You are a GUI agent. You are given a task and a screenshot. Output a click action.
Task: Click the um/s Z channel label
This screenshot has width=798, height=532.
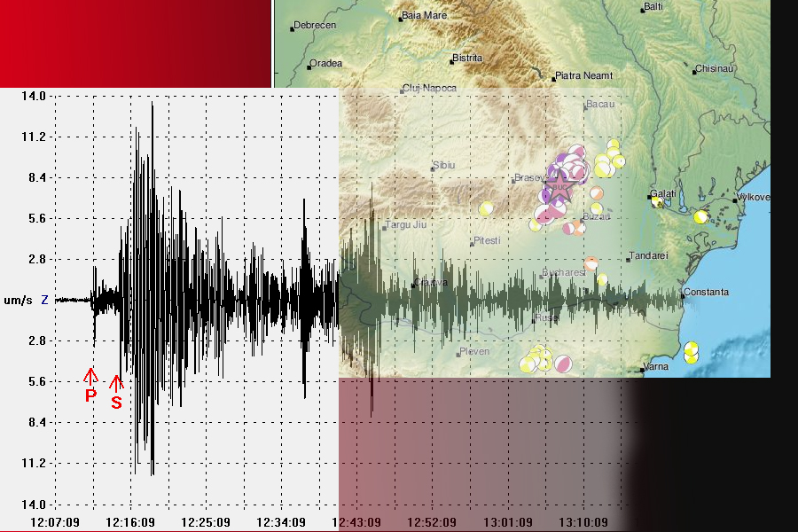pyautogui.click(x=24, y=301)
